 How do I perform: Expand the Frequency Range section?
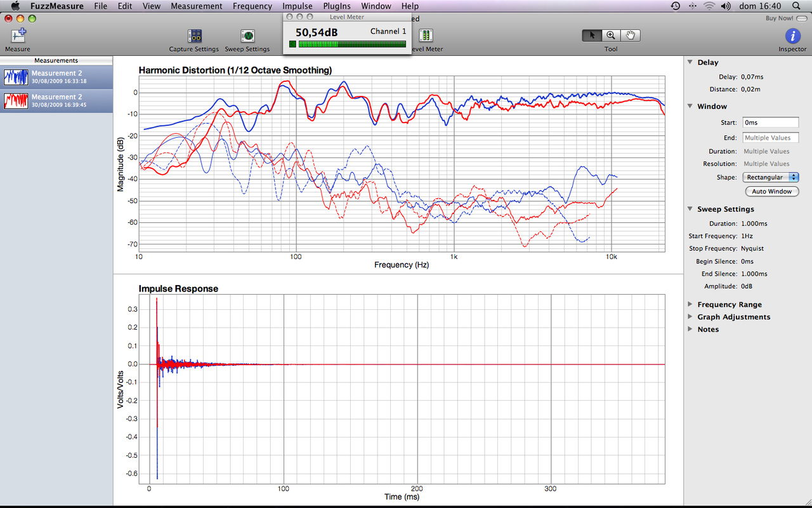tap(690, 304)
